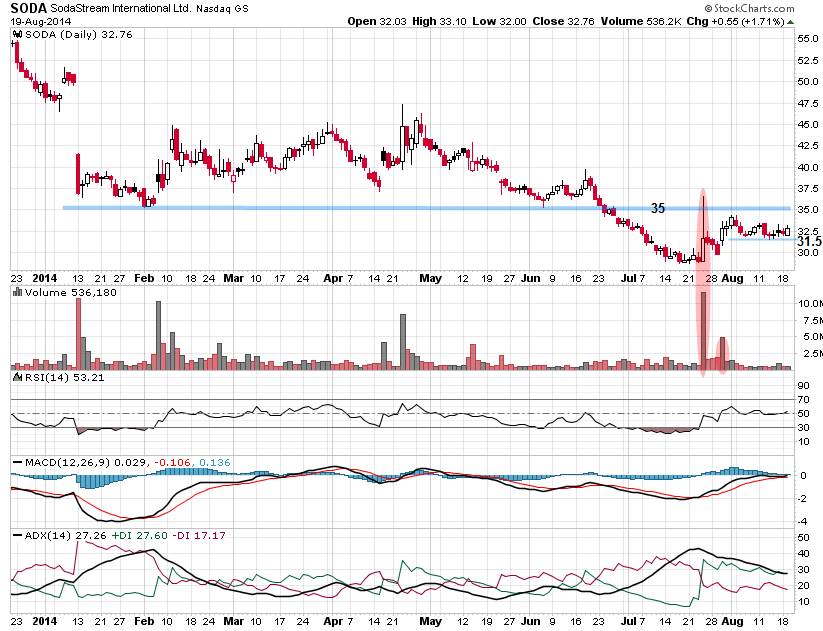Click the 40 level on the ADX axis
Image resolution: width=823 pixels, height=631 pixels.
[x=804, y=553]
